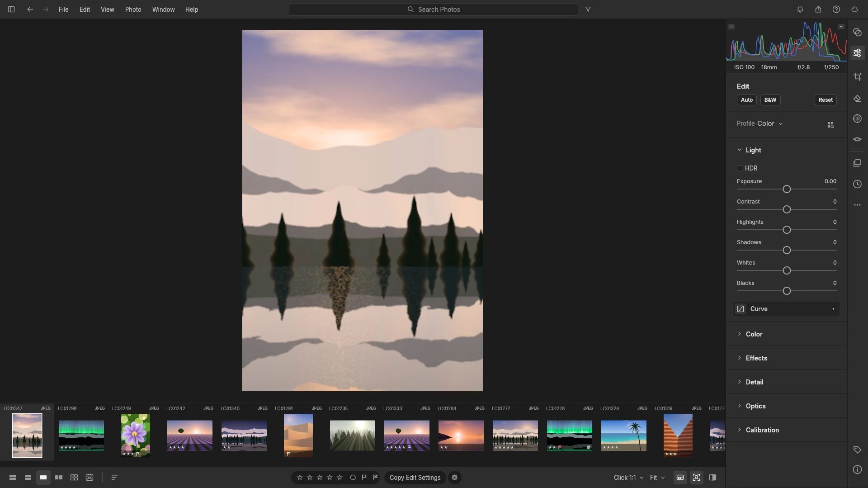The height and width of the screenshot is (488, 868).
Task: Open the edit History clock icon
Action: point(857,184)
